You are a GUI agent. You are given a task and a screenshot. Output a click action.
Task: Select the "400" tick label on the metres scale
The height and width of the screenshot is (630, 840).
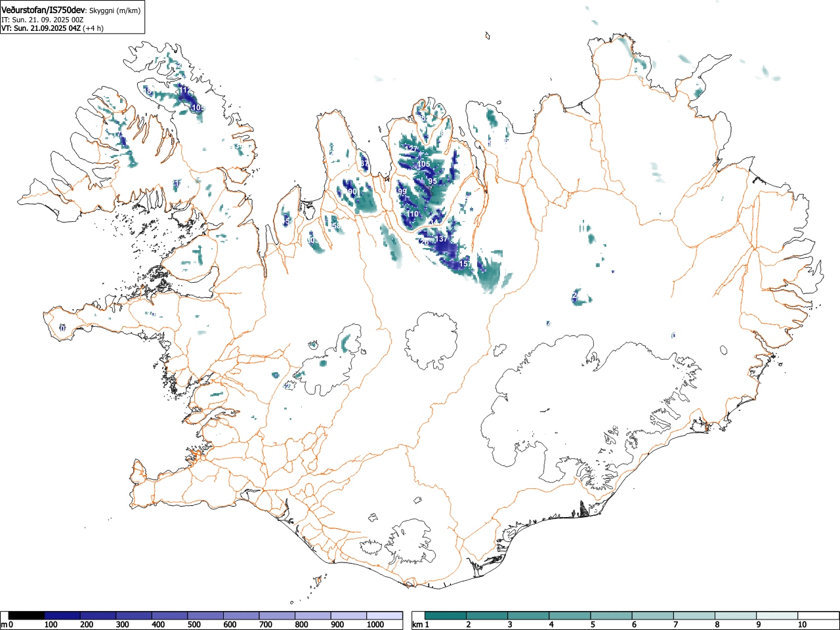[158, 625]
